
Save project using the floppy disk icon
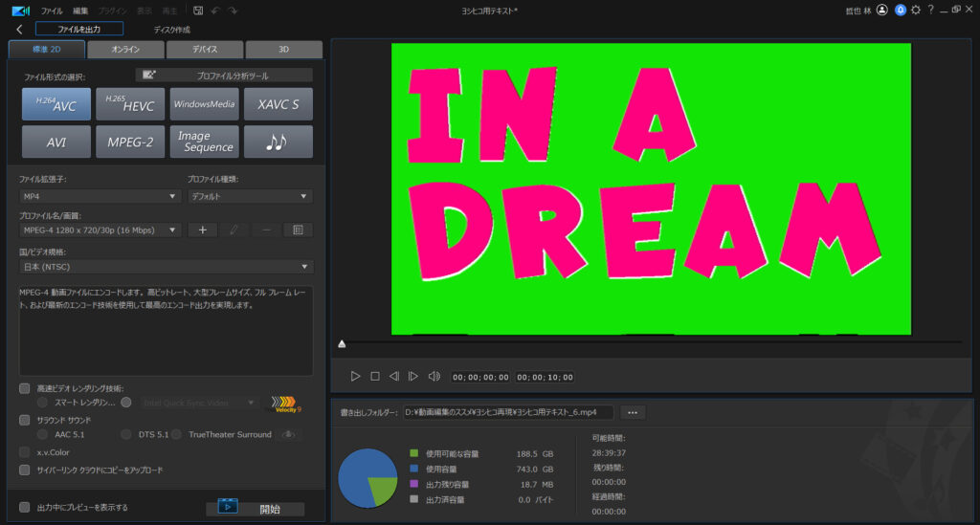198,11
